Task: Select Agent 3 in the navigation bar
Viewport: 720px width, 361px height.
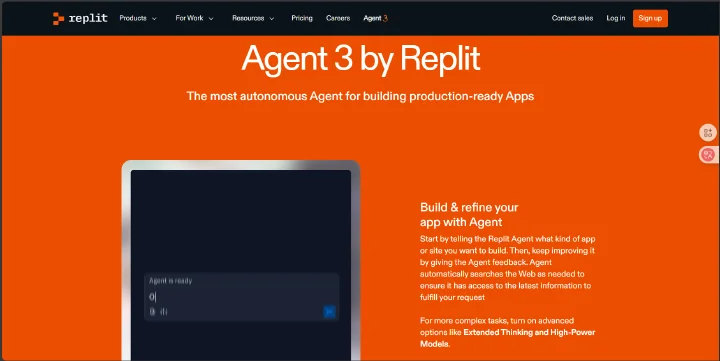Action: [x=375, y=18]
